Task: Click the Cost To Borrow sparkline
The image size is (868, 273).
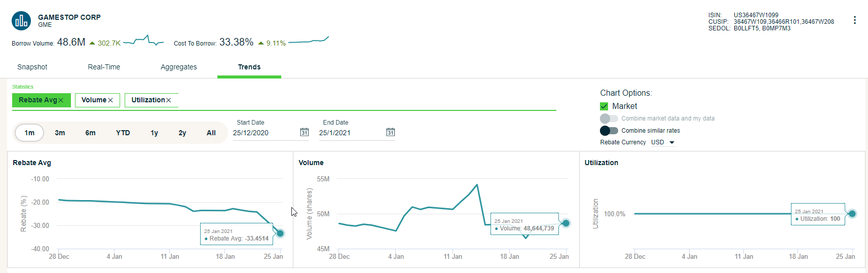Action: (309, 40)
